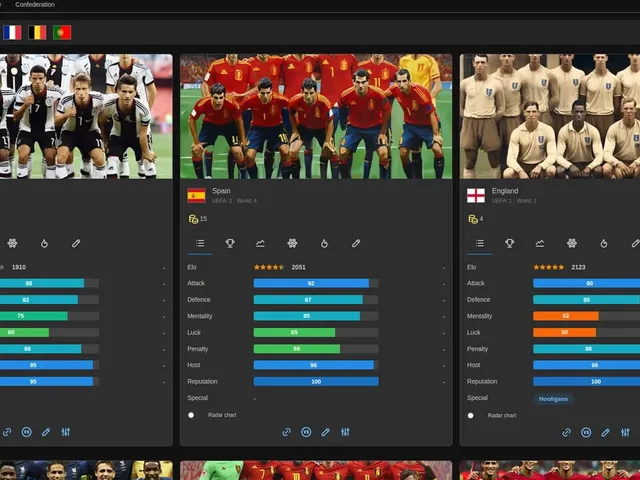Viewport: 640px width, 480px height.
Task: Click Spain card link icon
Action: [287, 432]
